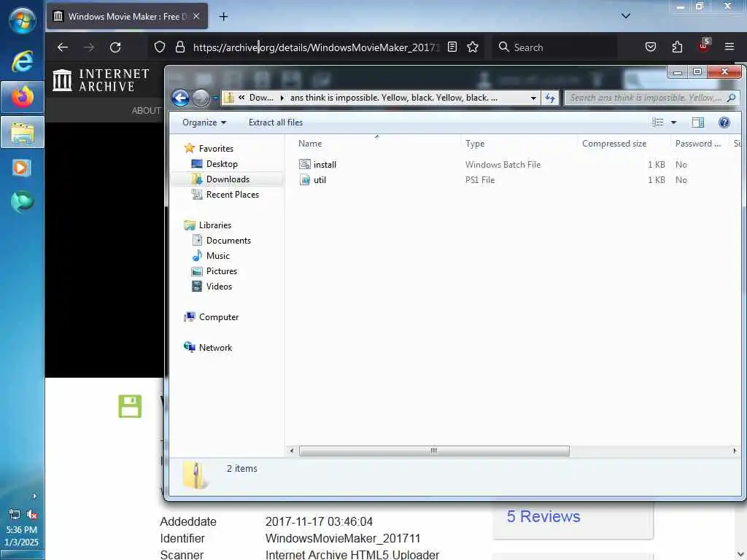Change the Explorer view icon
The width and height of the screenshot is (747, 560).
657,122
